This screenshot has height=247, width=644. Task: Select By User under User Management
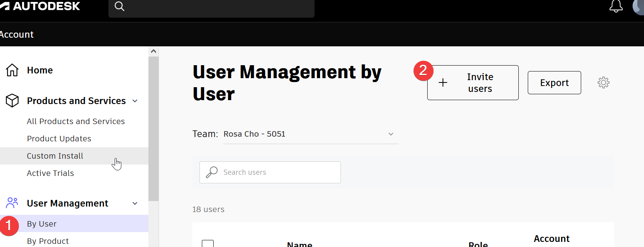(x=74, y=223)
